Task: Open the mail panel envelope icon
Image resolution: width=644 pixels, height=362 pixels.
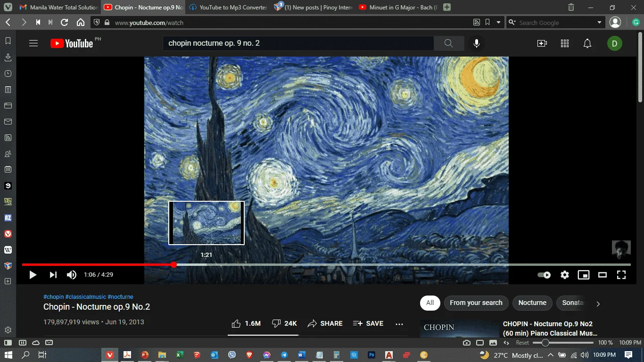Action: (8, 122)
